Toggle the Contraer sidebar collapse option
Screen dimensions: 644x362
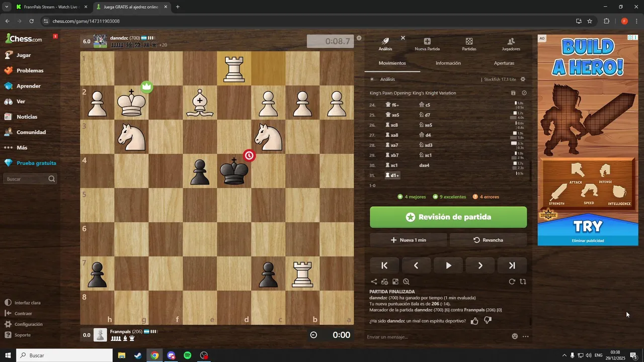(18, 313)
